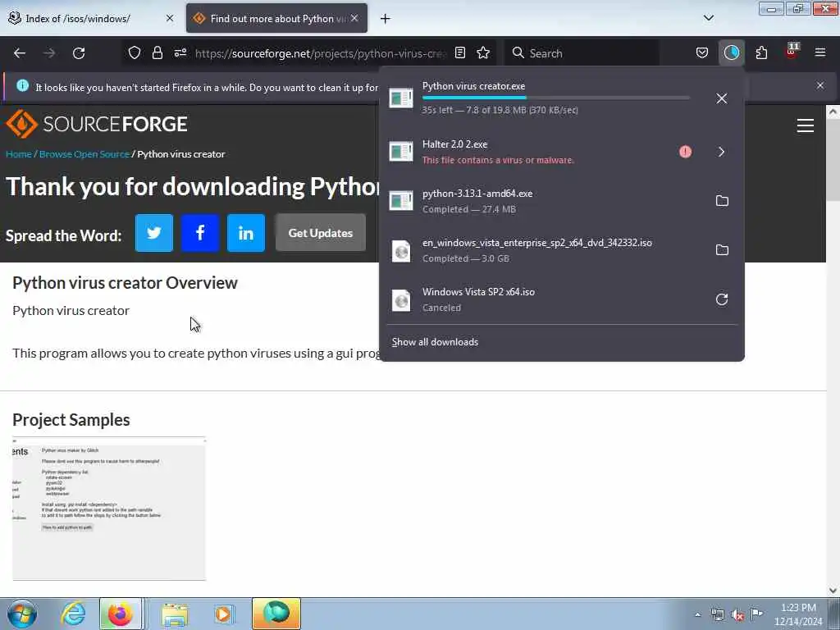Retry the Windows Vista SP2 x64.iso download
The width and height of the screenshot is (840, 630).
(722, 299)
